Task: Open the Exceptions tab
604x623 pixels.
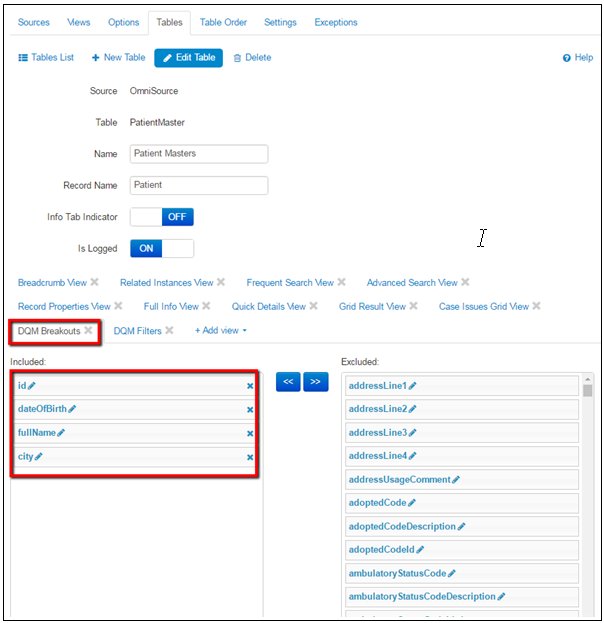Action: [335, 22]
